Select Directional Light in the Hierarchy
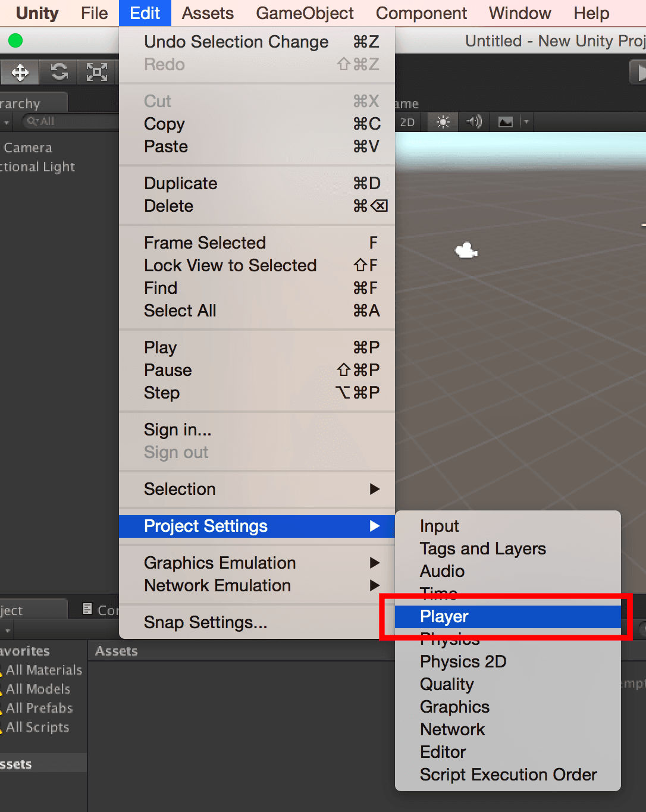 click(x=37, y=167)
